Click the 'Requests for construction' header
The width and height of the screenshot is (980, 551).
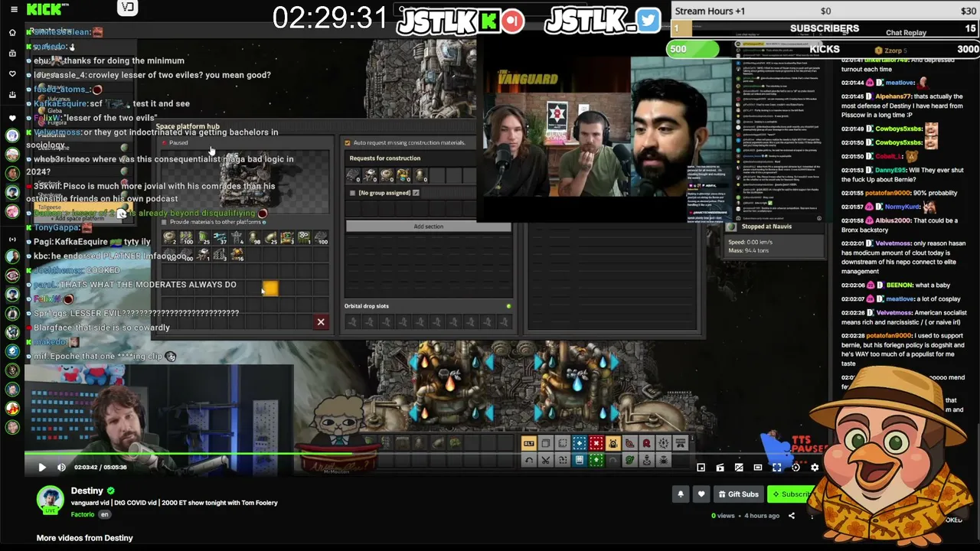[385, 158]
